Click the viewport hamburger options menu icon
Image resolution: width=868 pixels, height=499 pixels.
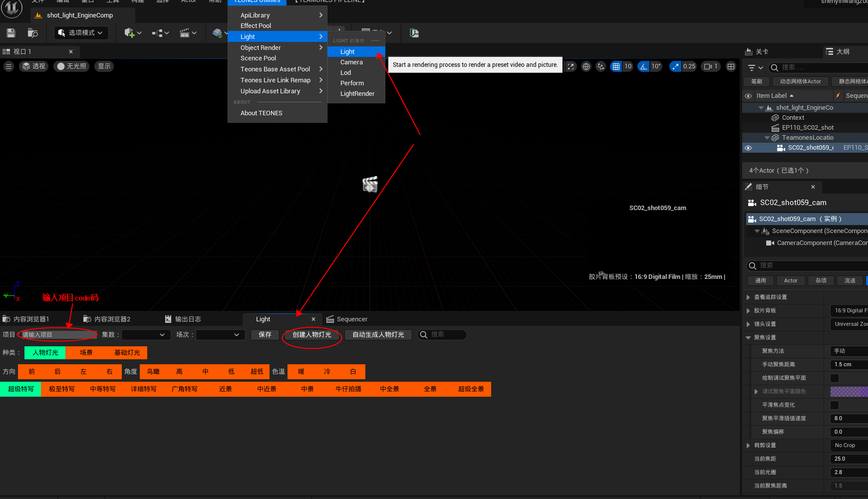pyautogui.click(x=8, y=66)
